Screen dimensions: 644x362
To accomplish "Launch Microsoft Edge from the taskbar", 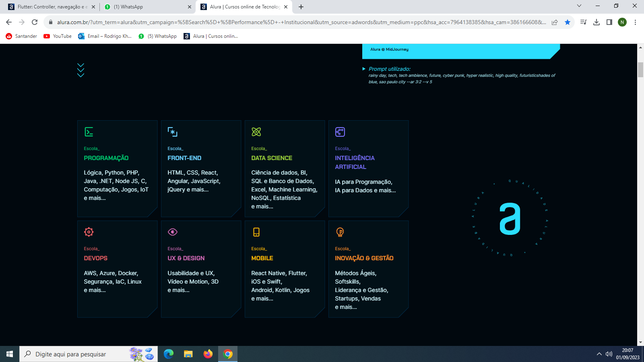I will pyautogui.click(x=169, y=354).
